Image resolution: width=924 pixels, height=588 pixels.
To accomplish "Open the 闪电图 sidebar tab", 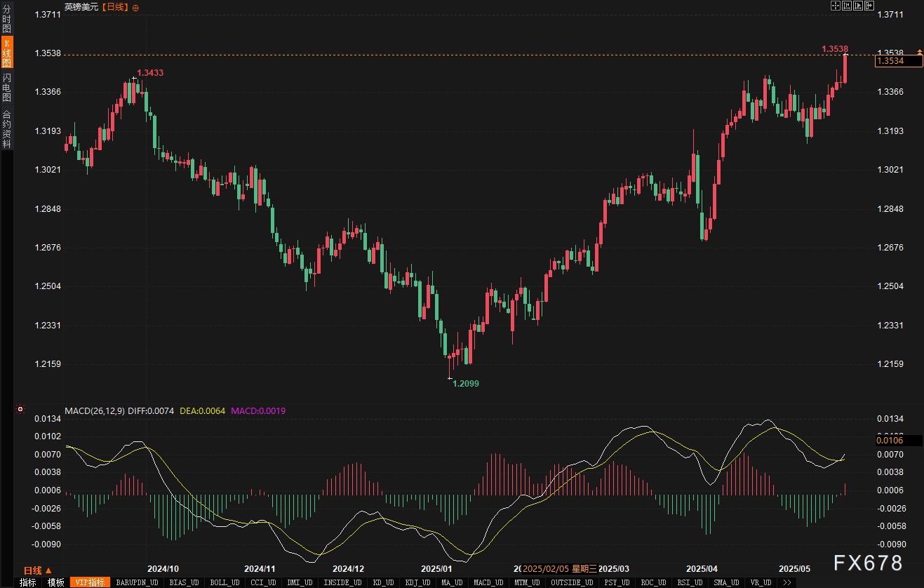I will pyautogui.click(x=6, y=87).
